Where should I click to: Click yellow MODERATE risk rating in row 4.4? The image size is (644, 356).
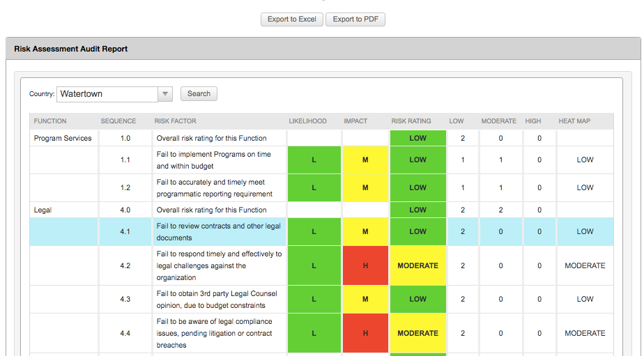click(417, 334)
